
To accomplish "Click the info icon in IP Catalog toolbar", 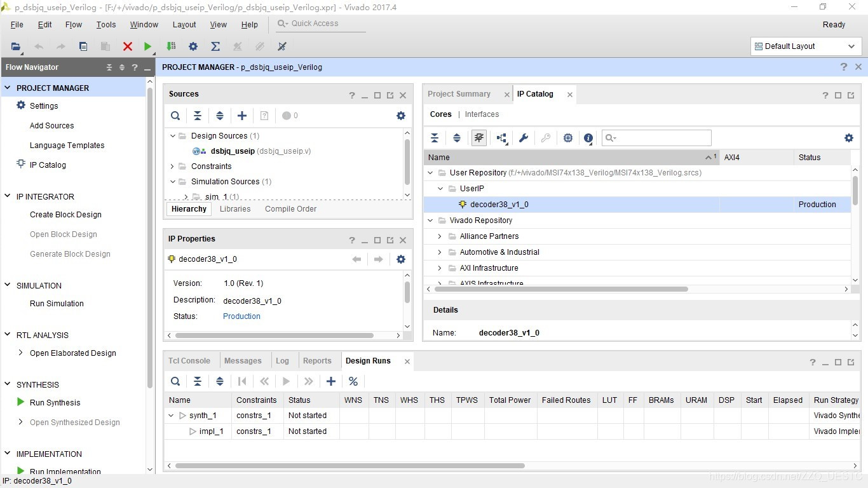I will 589,138.
